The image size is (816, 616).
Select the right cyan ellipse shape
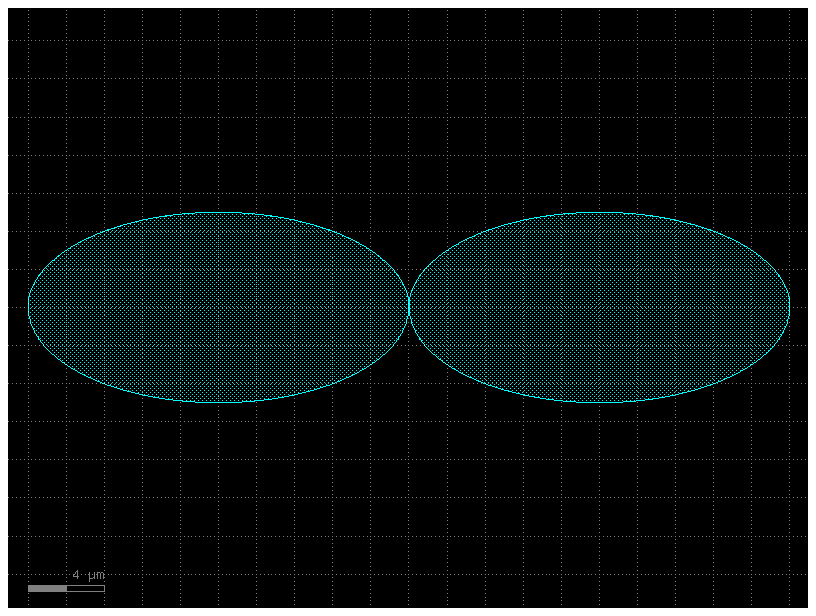point(600,305)
